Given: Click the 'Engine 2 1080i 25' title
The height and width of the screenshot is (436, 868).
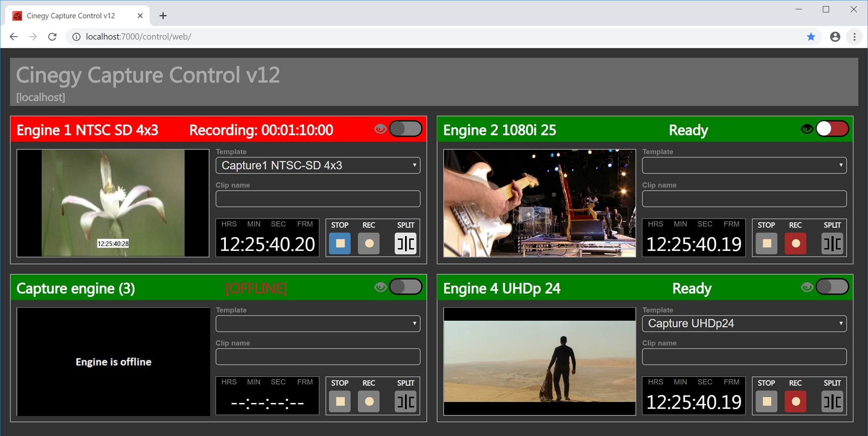Looking at the screenshot, I should coord(500,130).
